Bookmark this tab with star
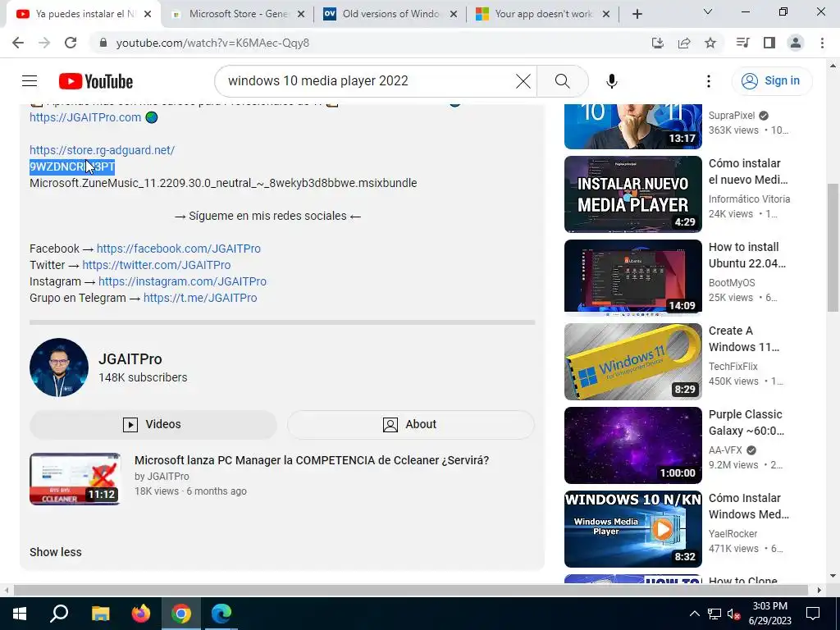840x630 pixels. click(x=710, y=43)
